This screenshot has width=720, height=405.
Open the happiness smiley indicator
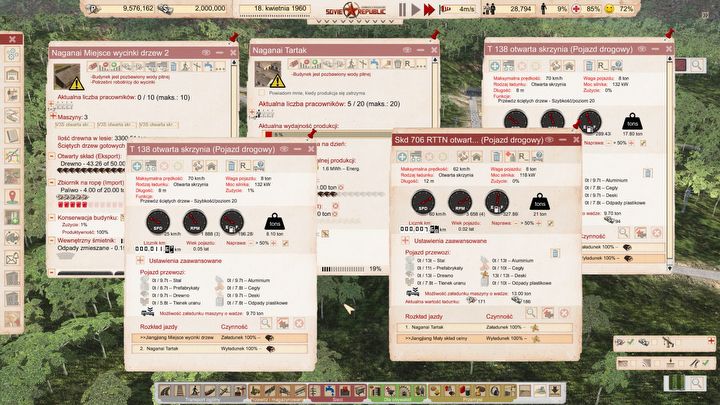[609, 9]
